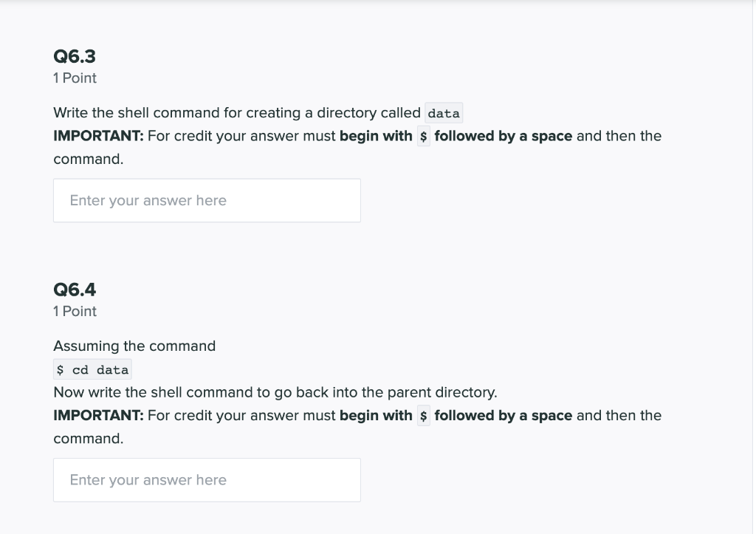Image resolution: width=756 pixels, height=534 pixels.
Task: Click the "$" code chip in Q6.3 instructions
Action: (x=423, y=137)
